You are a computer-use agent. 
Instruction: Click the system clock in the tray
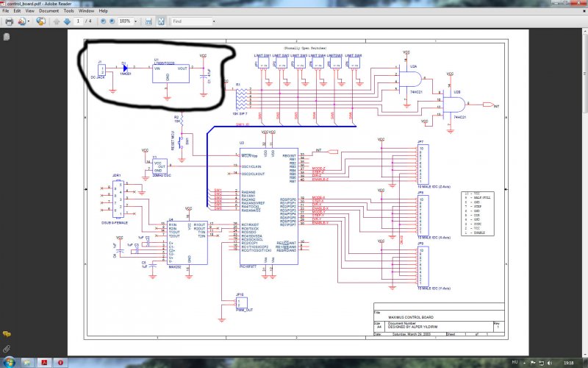coord(568,363)
